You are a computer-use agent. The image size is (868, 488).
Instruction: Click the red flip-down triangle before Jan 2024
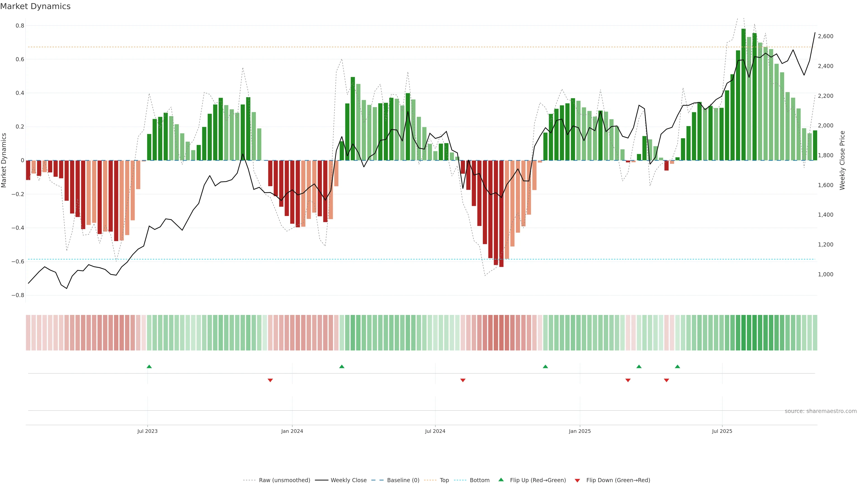point(270,380)
